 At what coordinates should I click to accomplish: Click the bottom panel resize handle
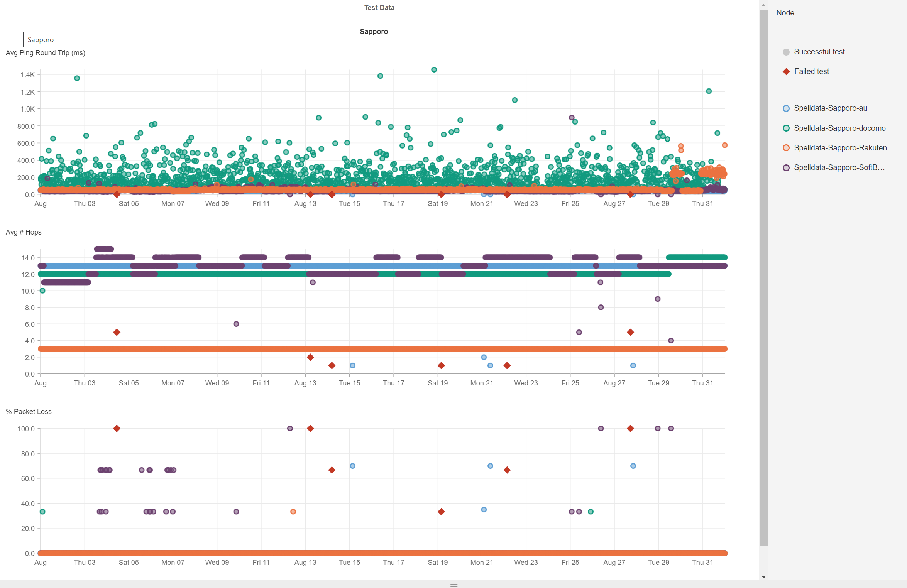[453, 585]
